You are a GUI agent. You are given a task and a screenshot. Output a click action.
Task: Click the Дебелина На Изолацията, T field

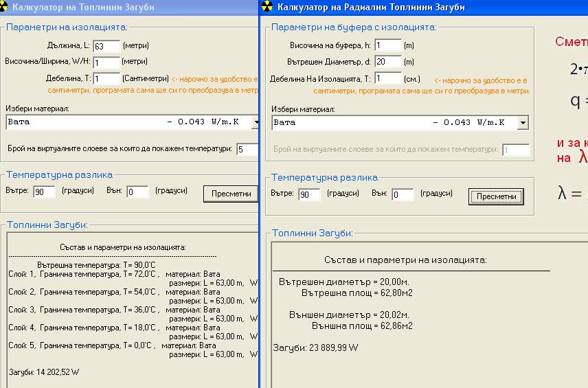(388, 78)
